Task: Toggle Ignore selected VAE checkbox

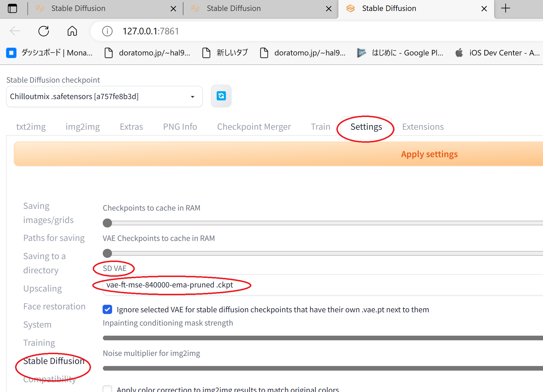Action: point(108,309)
